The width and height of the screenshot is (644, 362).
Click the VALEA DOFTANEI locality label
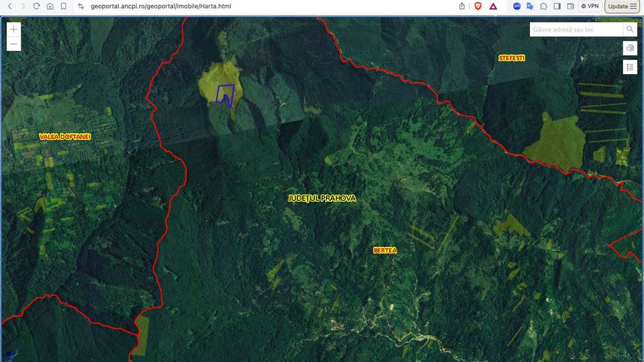[x=65, y=137]
